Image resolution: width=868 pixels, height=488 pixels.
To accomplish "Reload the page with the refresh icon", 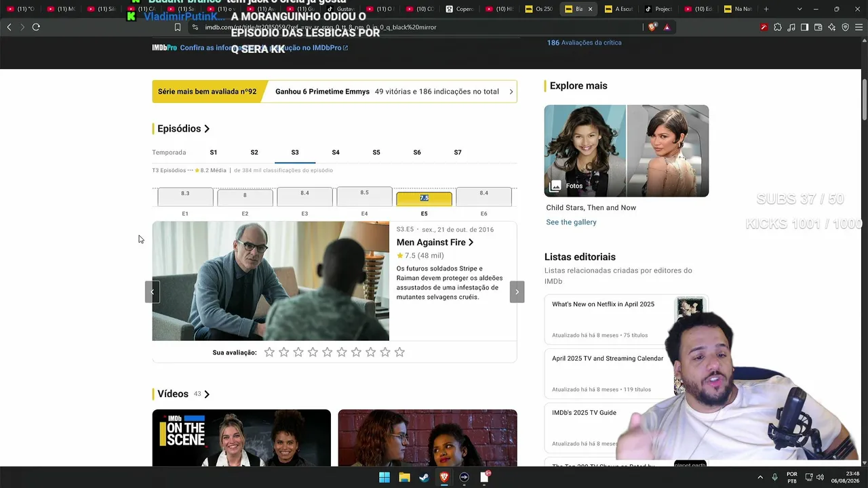I will coord(36,27).
